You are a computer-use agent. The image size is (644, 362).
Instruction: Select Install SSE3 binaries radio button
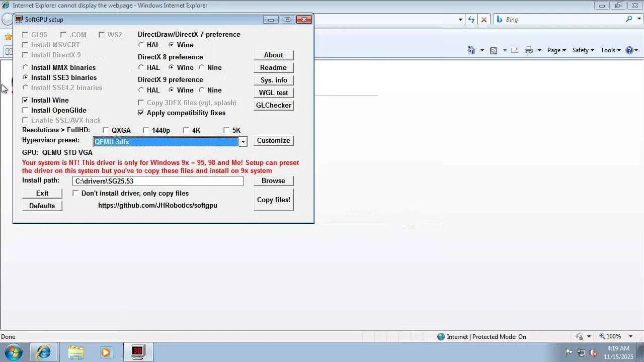(25, 77)
